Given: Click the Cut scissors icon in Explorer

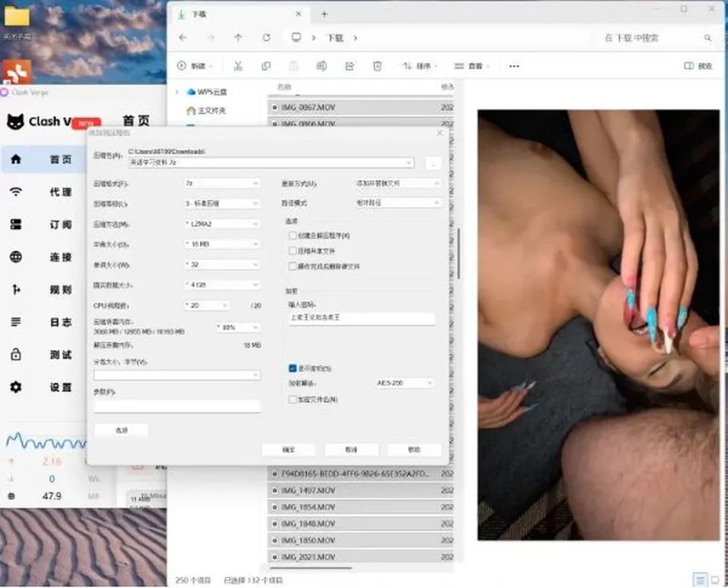Looking at the screenshot, I should click(x=238, y=66).
